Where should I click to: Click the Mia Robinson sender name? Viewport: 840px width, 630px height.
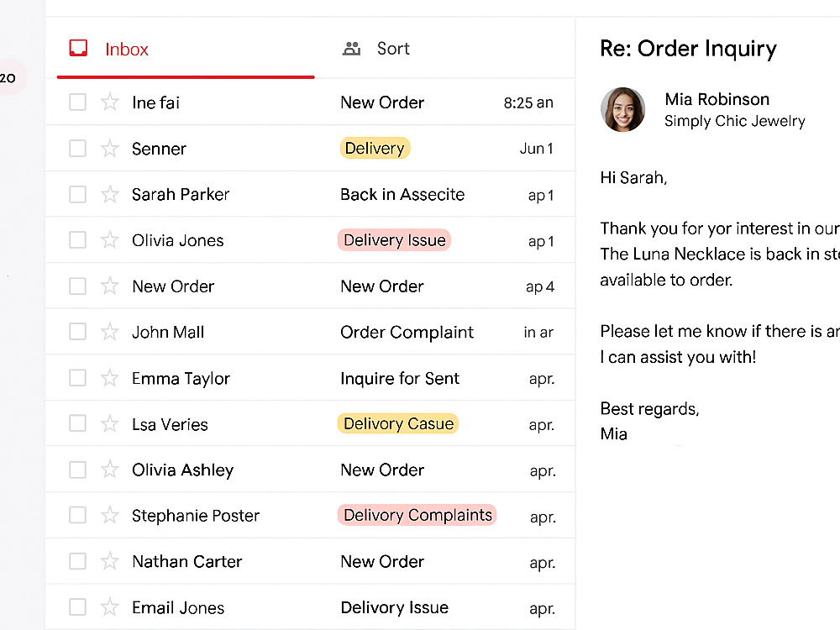tap(717, 99)
